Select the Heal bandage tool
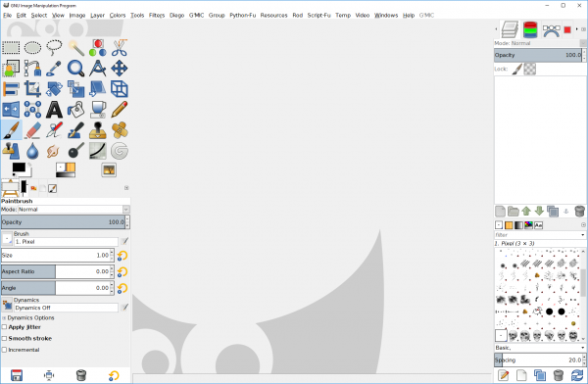This screenshot has height=384, width=588. (120, 130)
